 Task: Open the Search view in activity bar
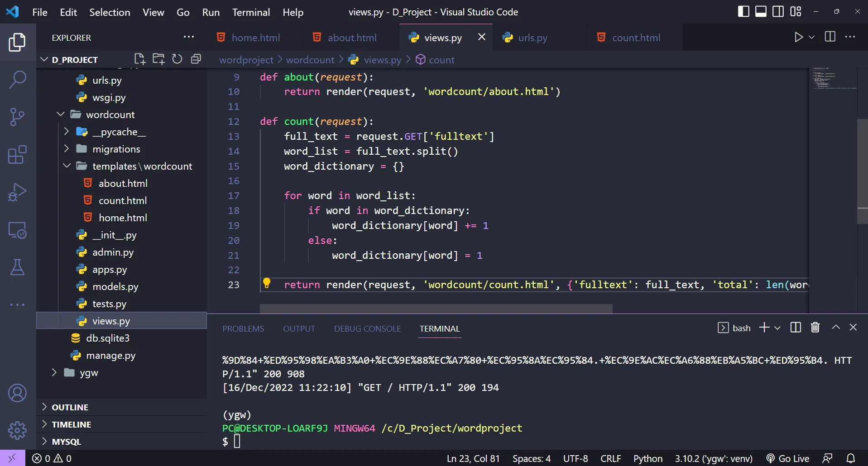click(17, 80)
